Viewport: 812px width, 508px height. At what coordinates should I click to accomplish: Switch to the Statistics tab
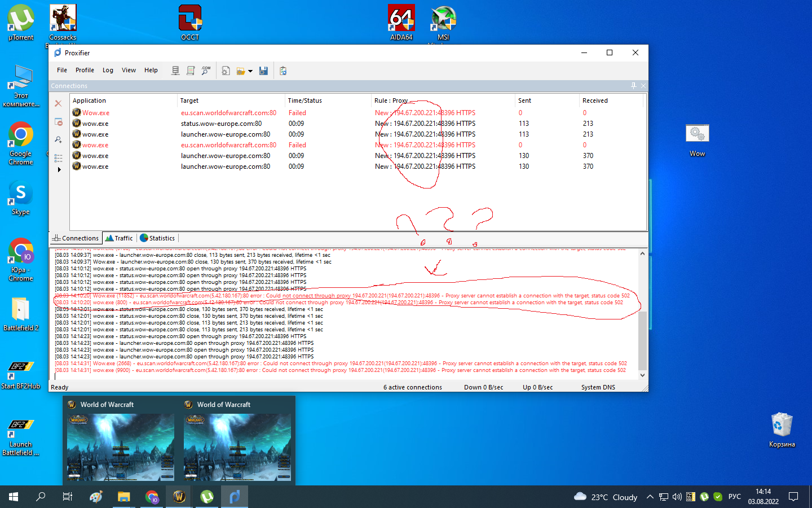pyautogui.click(x=157, y=238)
